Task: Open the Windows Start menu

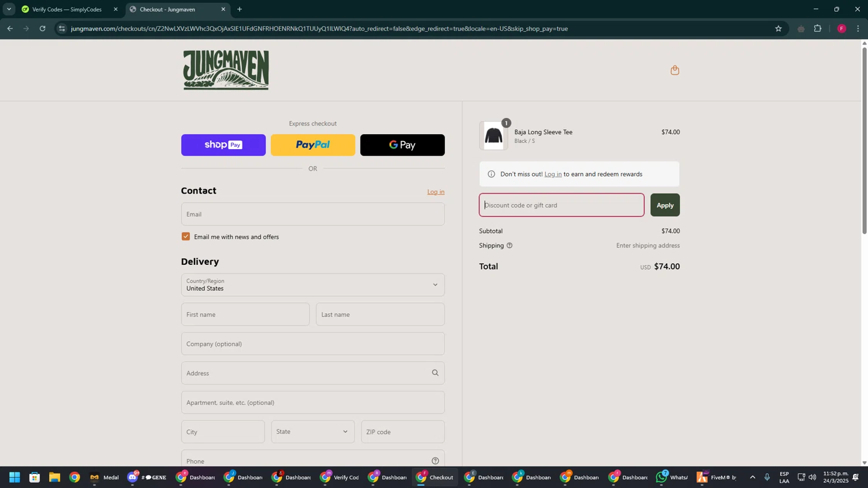Action: (14, 478)
